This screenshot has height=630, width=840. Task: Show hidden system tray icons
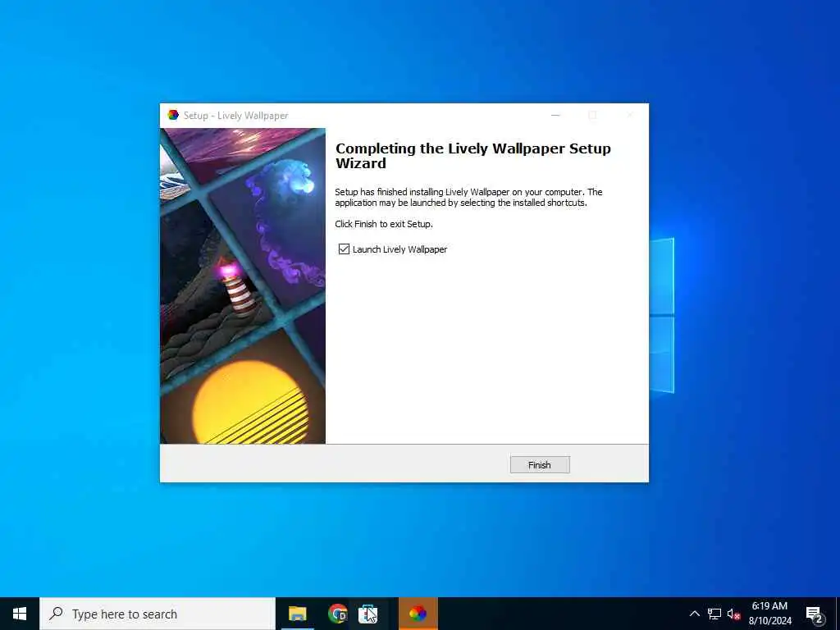[x=694, y=614]
